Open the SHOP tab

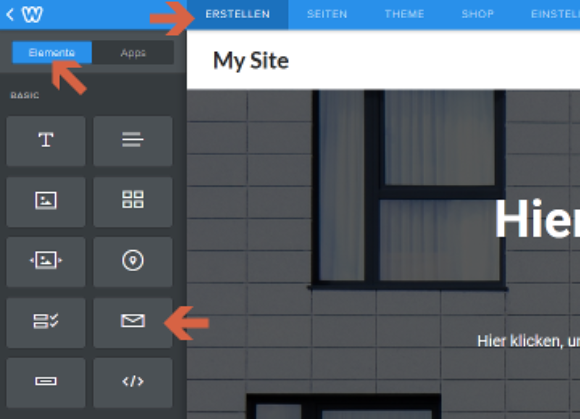pyautogui.click(x=478, y=14)
